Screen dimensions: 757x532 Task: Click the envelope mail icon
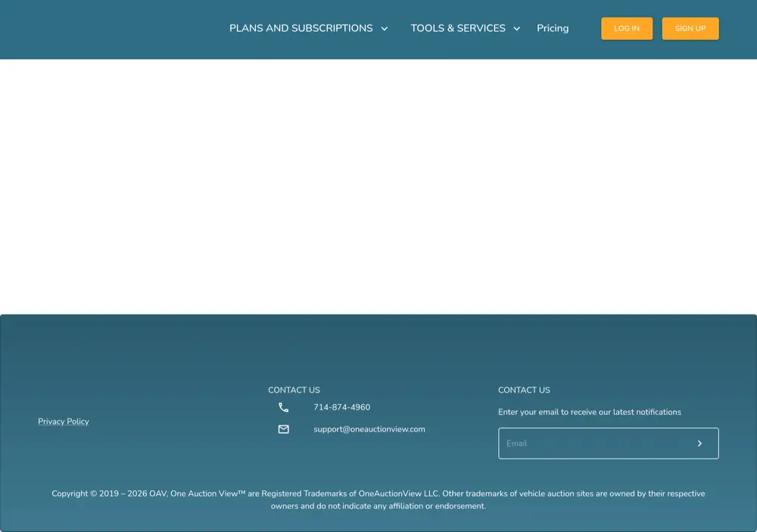pos(283,429)
